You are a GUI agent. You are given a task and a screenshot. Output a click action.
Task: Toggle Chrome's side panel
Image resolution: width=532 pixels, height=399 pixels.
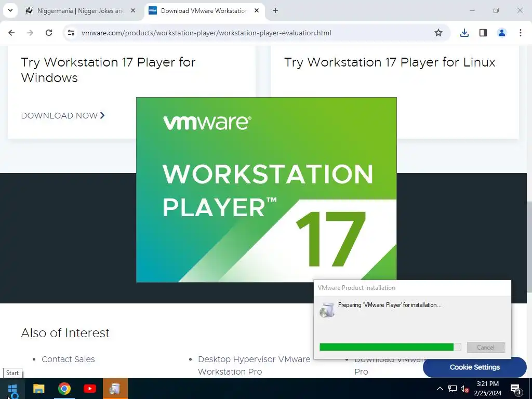click(x=483, y=33)
